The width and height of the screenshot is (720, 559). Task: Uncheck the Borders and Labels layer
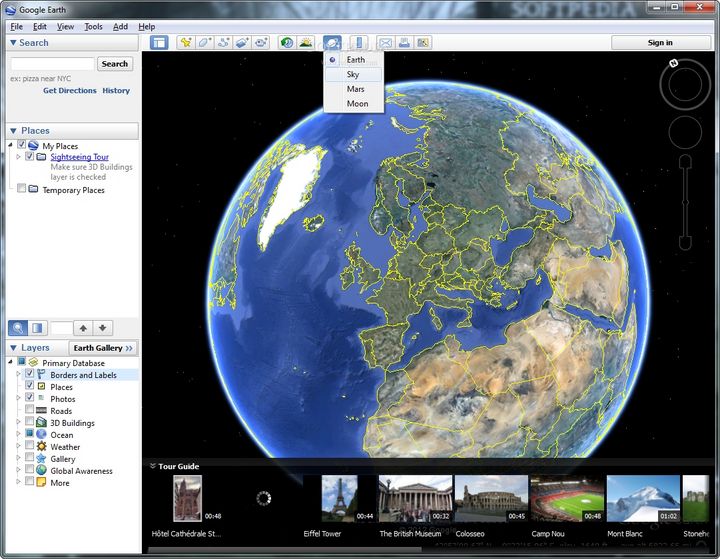point(29,375)
